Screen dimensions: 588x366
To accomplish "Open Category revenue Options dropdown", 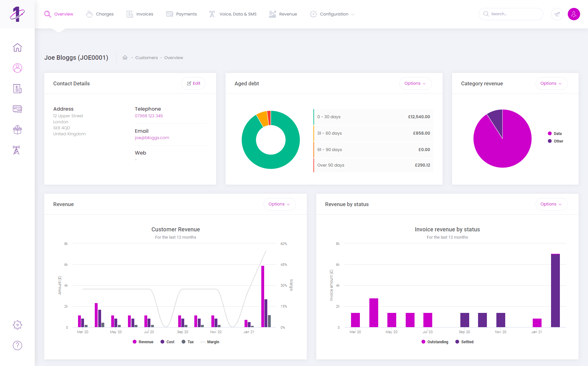I will 551,83.
